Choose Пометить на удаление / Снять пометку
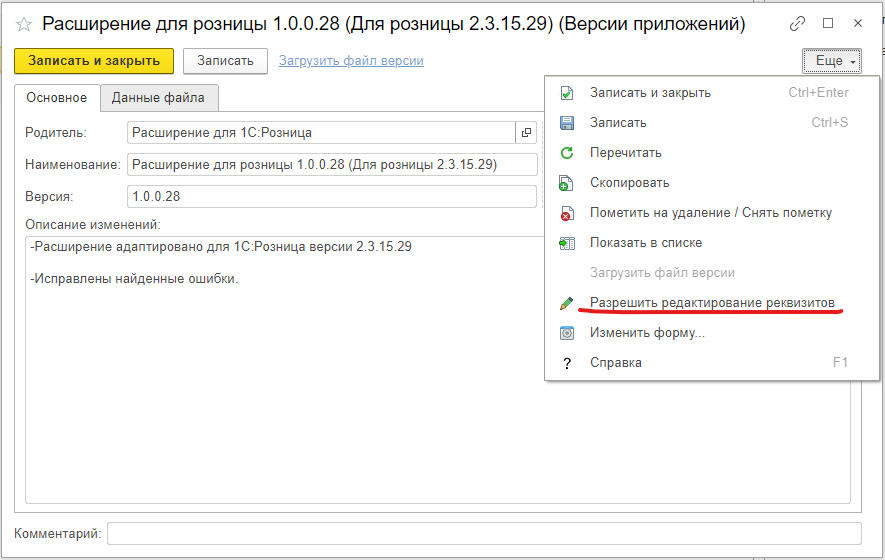This screenshot has width=885, height=560. (x=712, y=212)
